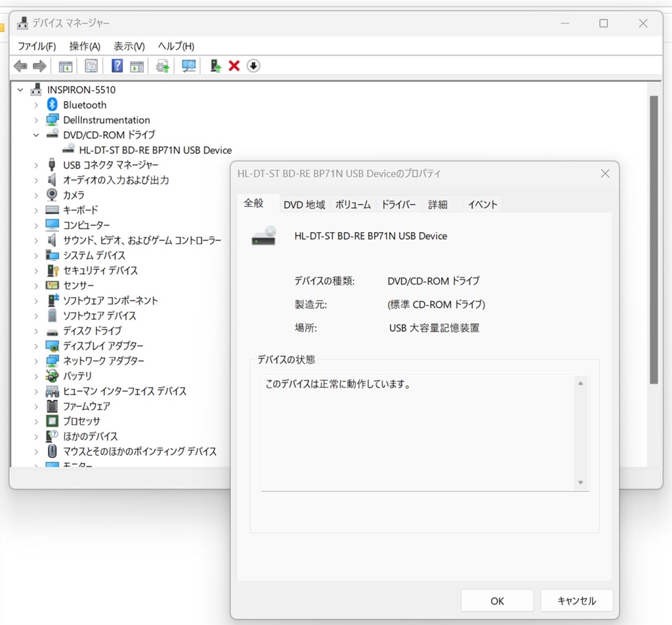Click the ファームウェア chip icon

tap(52, 406)
